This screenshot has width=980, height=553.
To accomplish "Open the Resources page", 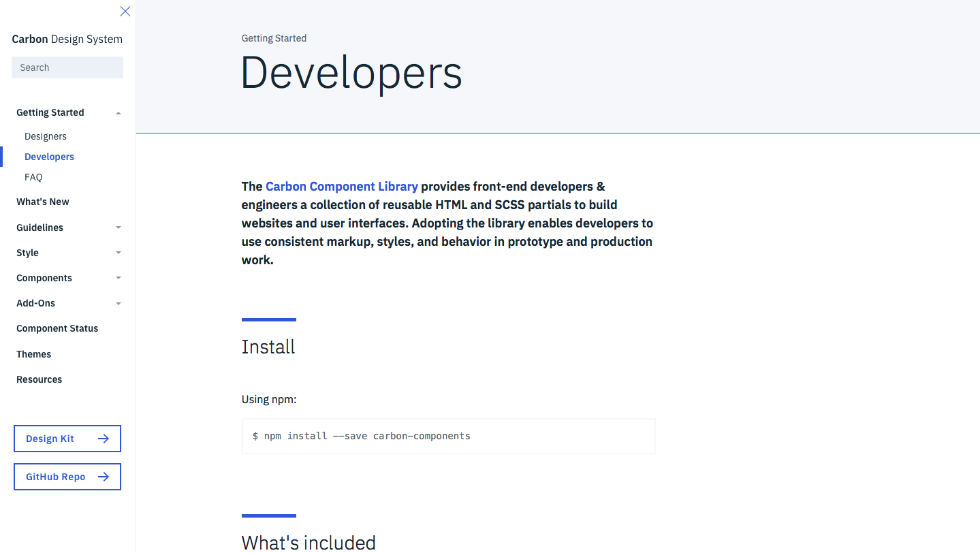I will pos(39,379).
